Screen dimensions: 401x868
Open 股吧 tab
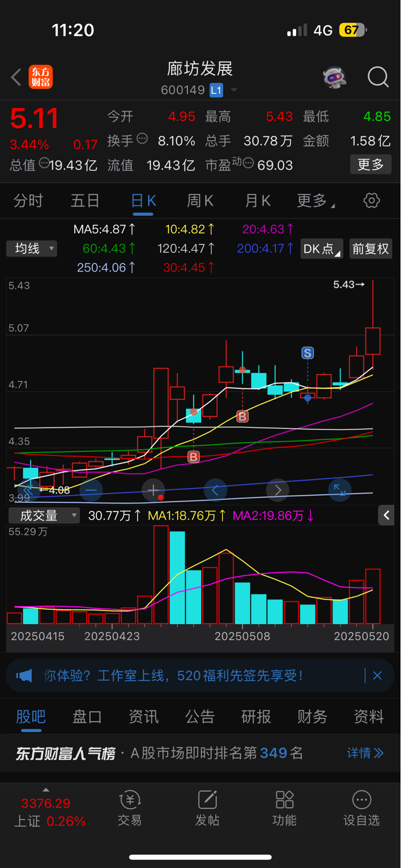tap(31, 717)
